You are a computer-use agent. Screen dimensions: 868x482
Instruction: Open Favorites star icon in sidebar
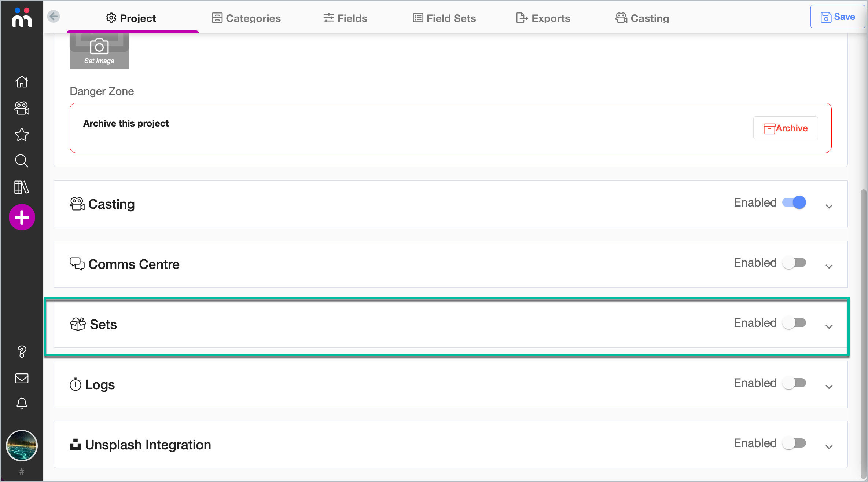pos(22,135)
